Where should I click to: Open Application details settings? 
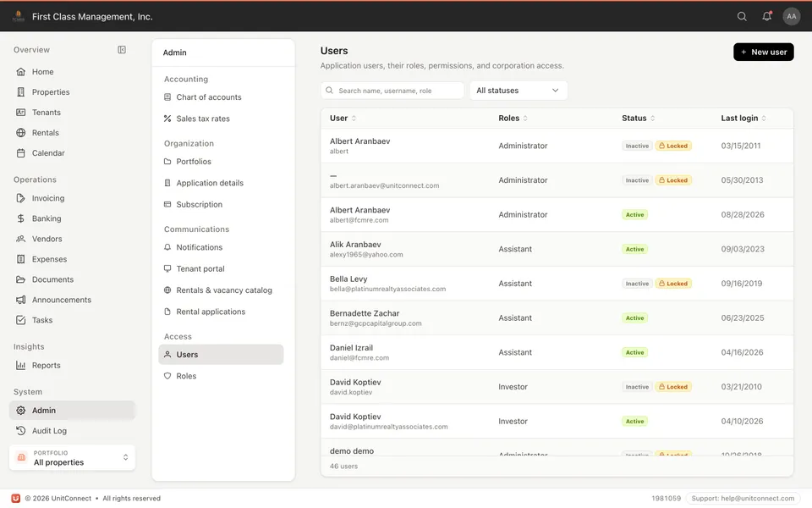[221, 183]
